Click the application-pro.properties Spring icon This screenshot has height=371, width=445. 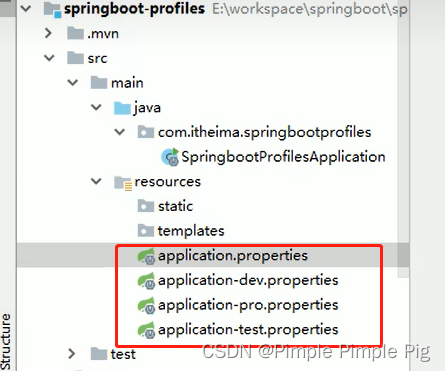tap(146, 306)
